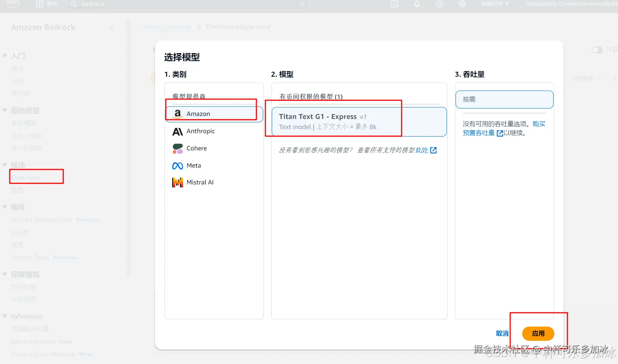The width and height of the screenshot is (618, 364).
Task: Click the 取消 cancel button
Action: coord(502,333)
